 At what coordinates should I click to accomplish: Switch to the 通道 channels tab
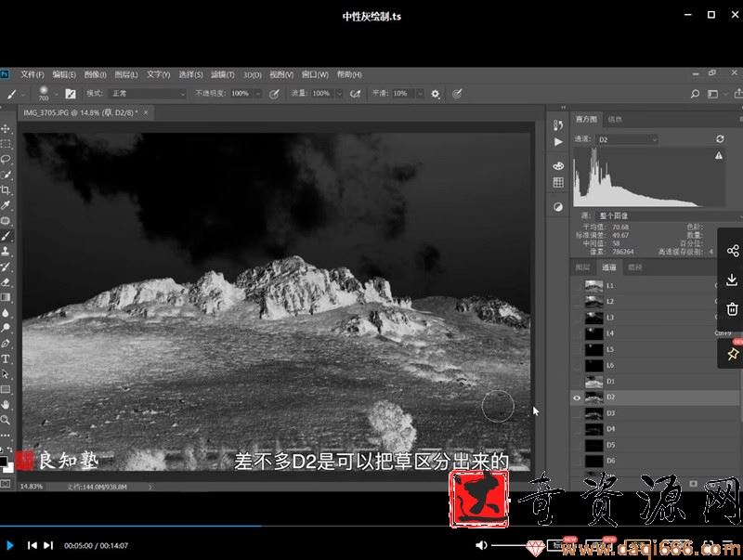click(609, 267)
